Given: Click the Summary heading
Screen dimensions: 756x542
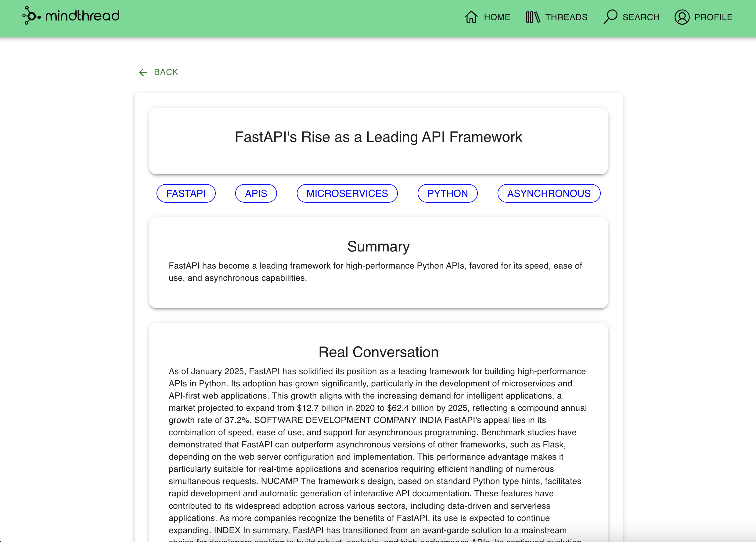Looking at the screenshot, I should [x=378, y=247].
